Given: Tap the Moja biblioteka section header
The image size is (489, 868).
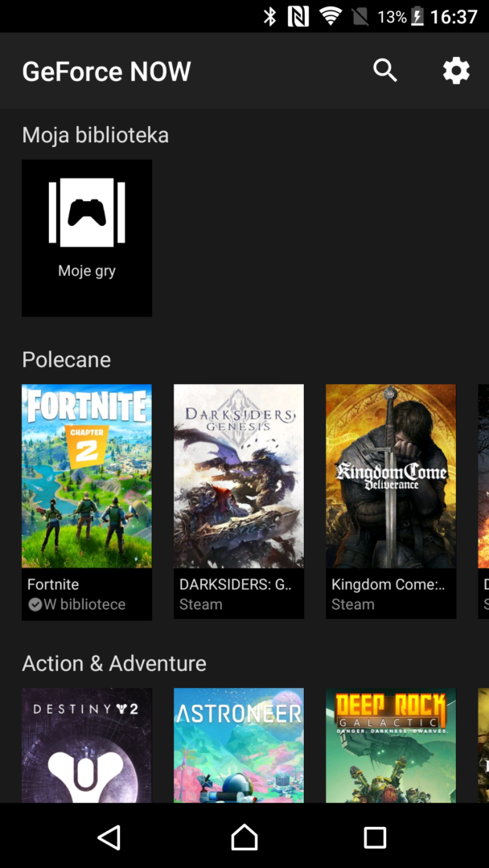Looking at the screenshot, I should point(96,134).
